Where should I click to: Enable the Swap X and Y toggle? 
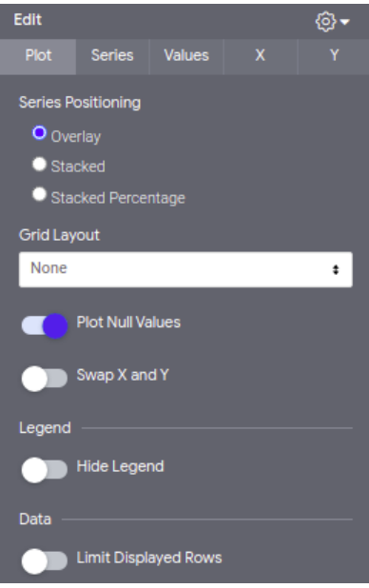45,379
